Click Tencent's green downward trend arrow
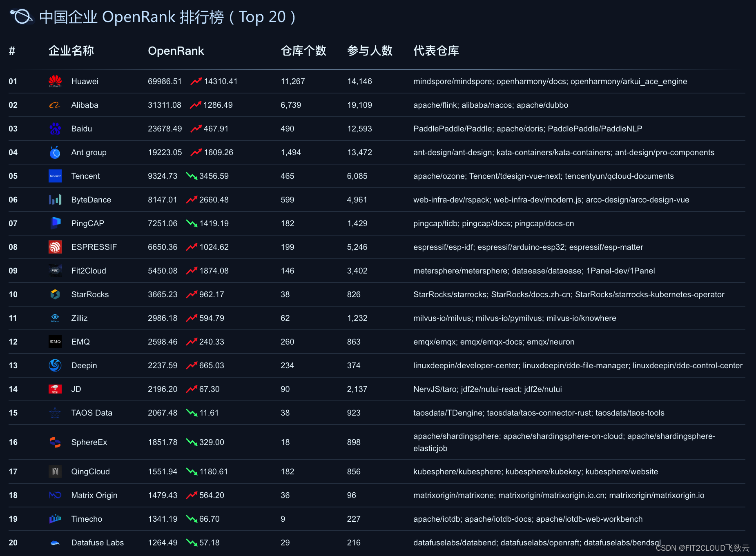Screen dimensions: 756x556 (192, 176)
